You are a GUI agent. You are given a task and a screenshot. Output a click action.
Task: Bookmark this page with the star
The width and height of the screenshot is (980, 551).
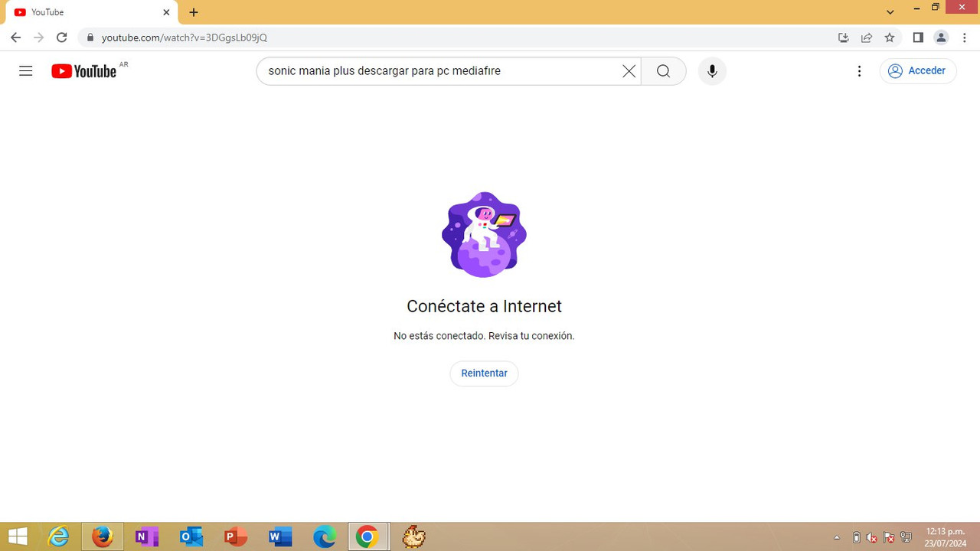(x=890, y=37)
